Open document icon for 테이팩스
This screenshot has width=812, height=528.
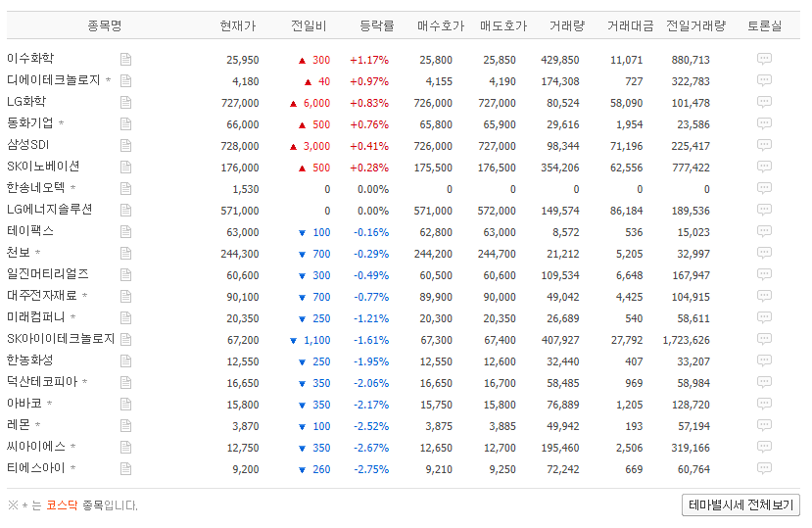[x=125, y=231]
